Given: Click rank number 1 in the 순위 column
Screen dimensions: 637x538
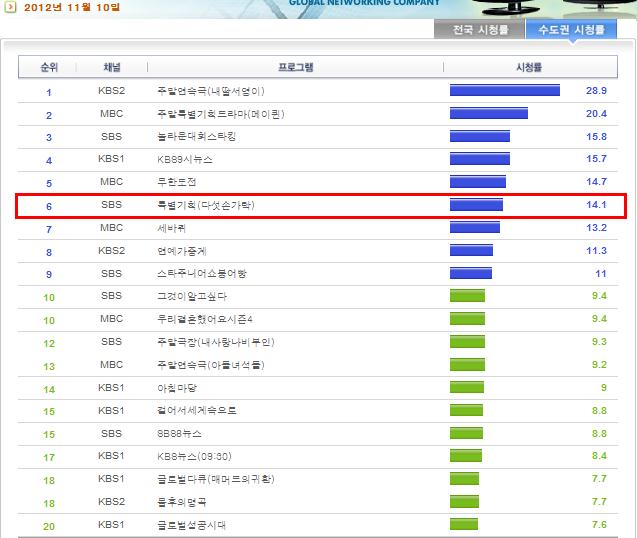Looking at the screenshot, I should coord(49,93).
